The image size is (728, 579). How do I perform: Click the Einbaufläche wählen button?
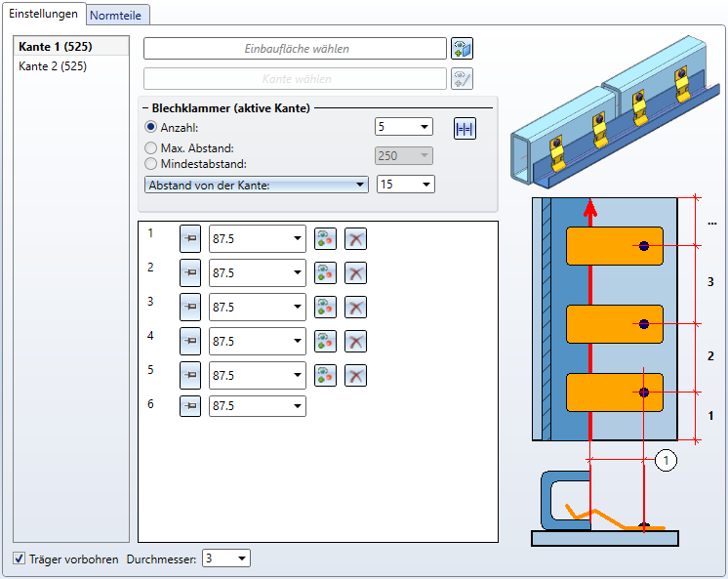tap(295, 49)
